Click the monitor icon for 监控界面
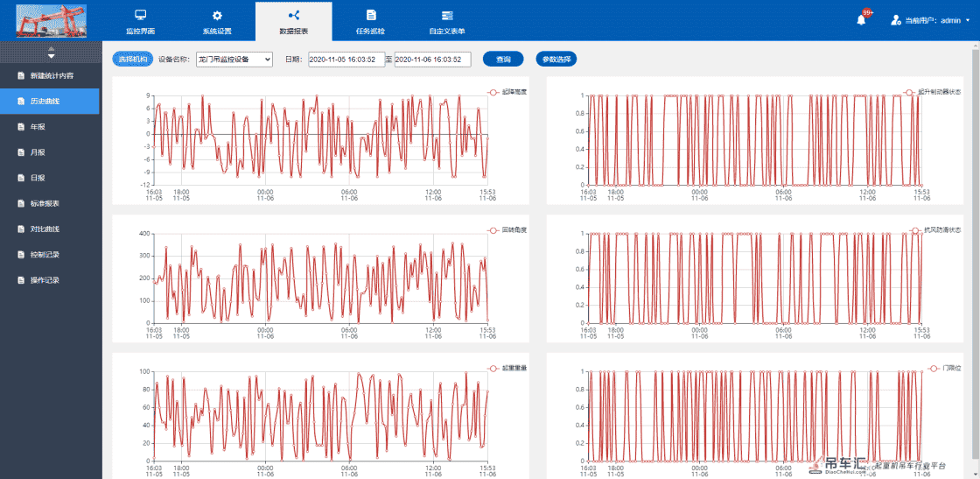Image resolution: width=980 pixels, height=479 pixels. tap(141, 15)
